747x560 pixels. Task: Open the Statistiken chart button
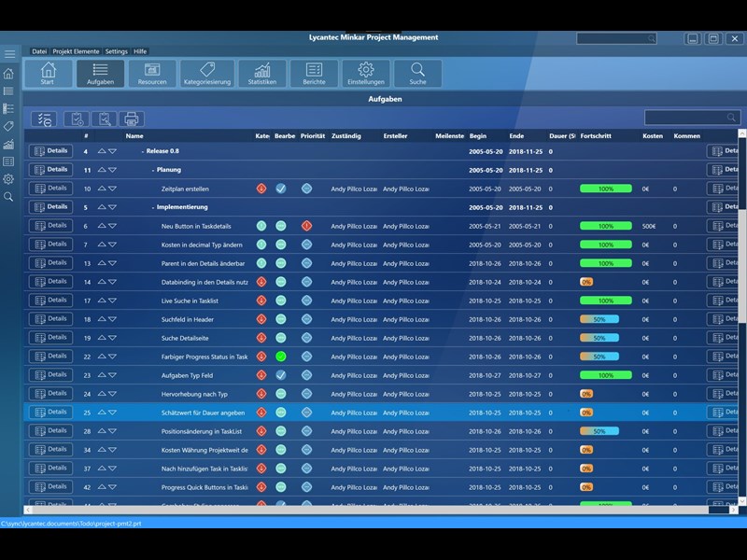pos(262,74)
